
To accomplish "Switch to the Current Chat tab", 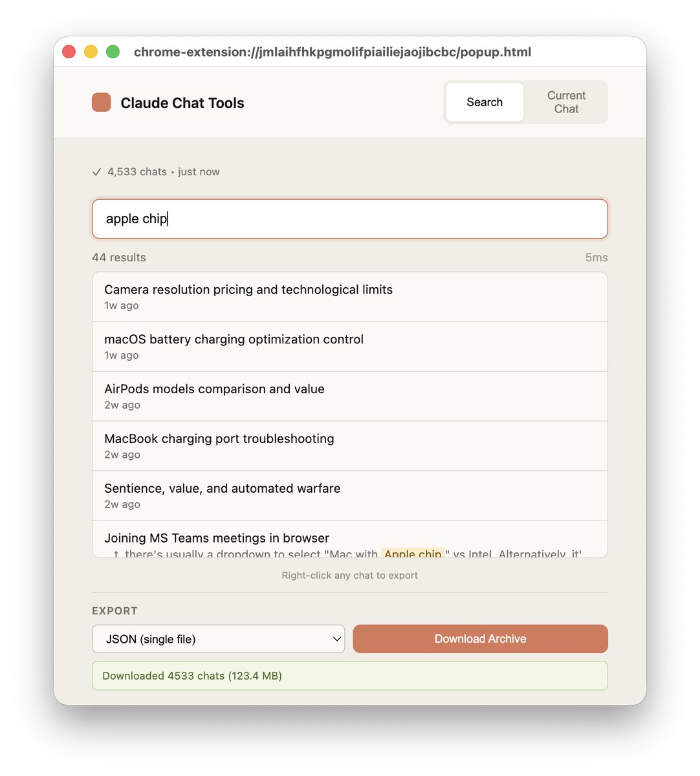I will (566, 102).
